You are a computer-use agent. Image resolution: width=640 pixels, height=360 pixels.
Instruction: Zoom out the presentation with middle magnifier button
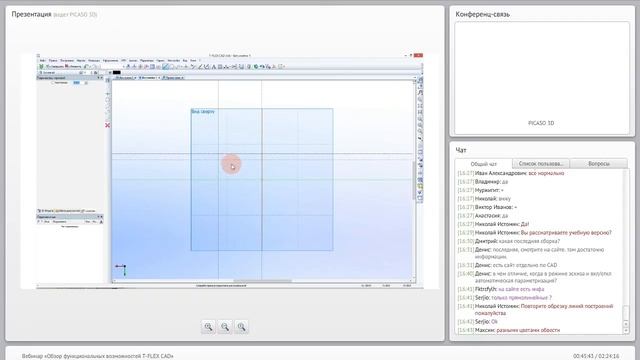(225, 327)
